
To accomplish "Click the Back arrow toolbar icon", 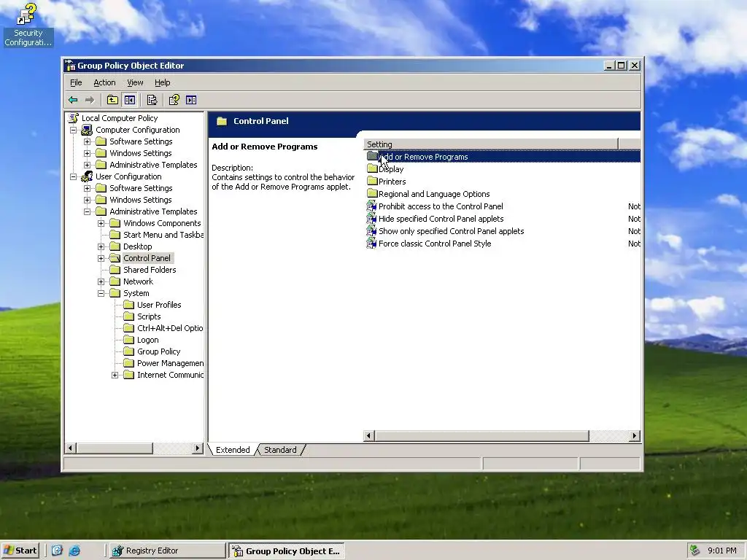I will [x=73, y=100].
